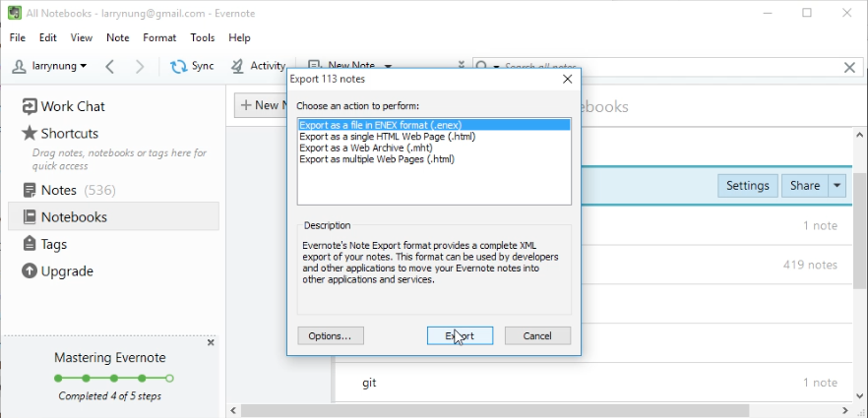The height and width of the screenshot is (418, 868).
Task: Click the 419 notes notebook count
Action: [810, 265]
